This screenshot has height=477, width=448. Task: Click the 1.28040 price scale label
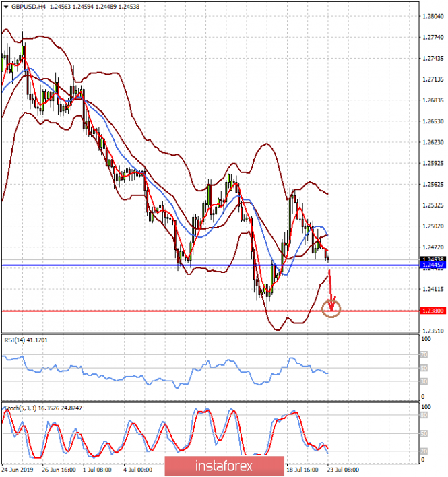click(x=431, y=16)
